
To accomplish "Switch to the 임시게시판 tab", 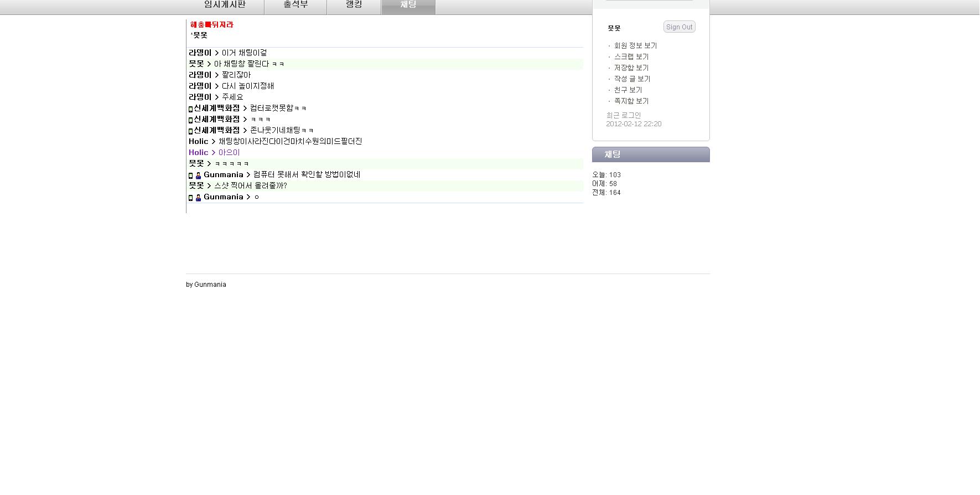I will point(225,5).
